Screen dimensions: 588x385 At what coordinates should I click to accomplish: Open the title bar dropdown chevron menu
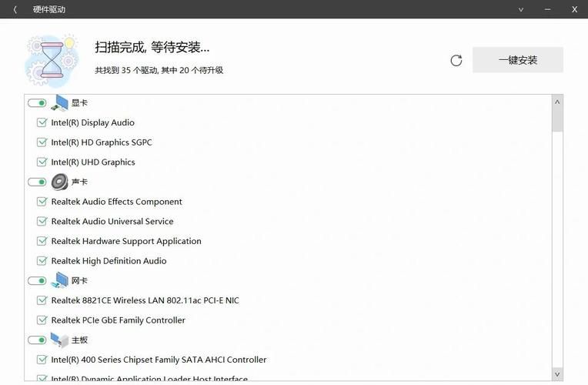pos(521,10)
